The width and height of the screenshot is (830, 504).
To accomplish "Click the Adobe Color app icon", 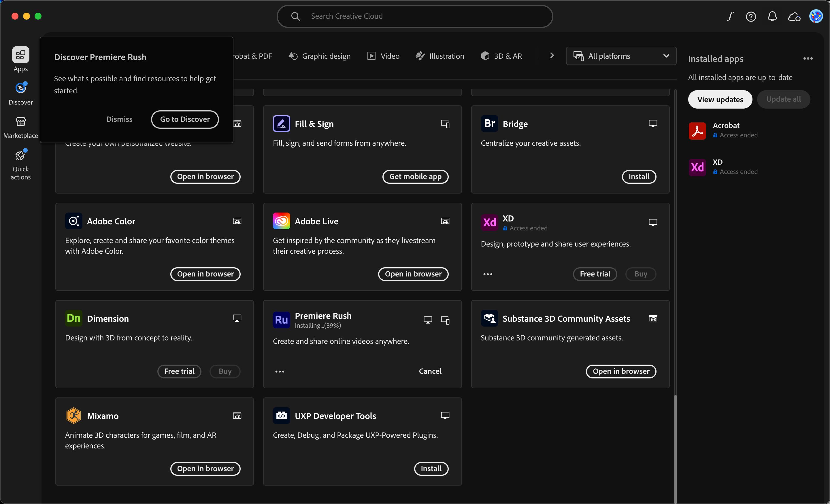I will pos(73,221).
